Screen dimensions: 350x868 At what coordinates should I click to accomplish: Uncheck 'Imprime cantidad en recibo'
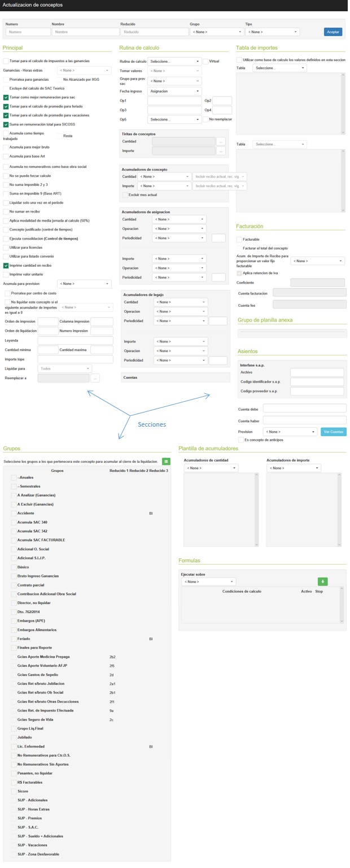(x=6, y=265)
